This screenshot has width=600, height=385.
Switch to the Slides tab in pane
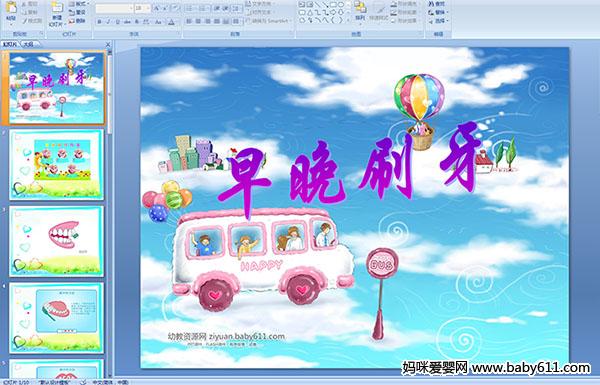[x=10, y=44]
